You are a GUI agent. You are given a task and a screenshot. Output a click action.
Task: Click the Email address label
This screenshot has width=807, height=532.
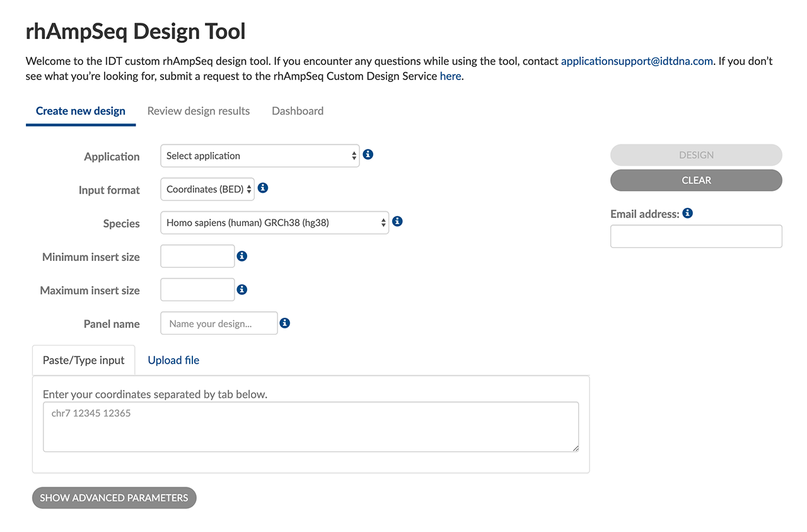pyautogui.click(x=645, y=214)
